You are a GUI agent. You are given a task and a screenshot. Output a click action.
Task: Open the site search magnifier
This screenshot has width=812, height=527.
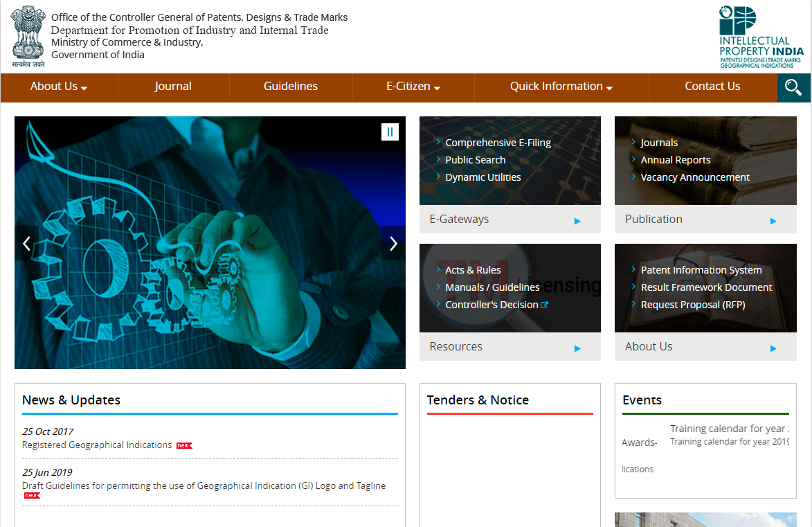pos(793,87)
